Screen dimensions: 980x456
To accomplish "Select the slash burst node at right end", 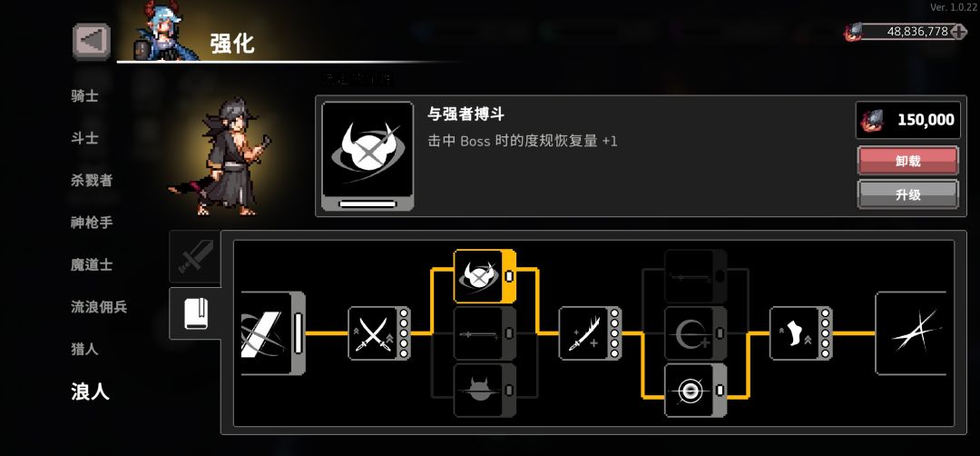I will tap(911, 333).
